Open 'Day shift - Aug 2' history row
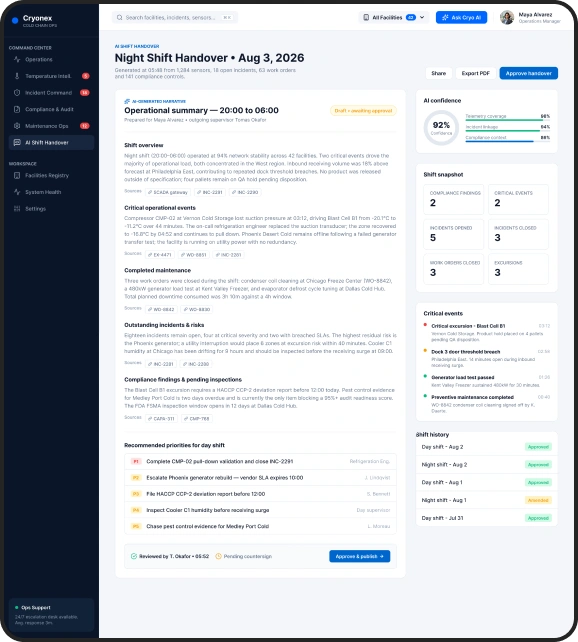The image size is (578, 642). click(x=487, y=447)
